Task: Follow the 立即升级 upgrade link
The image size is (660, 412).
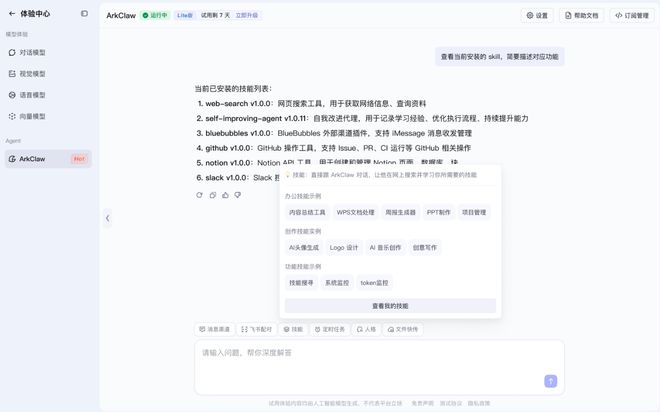Action: (247, 15)
